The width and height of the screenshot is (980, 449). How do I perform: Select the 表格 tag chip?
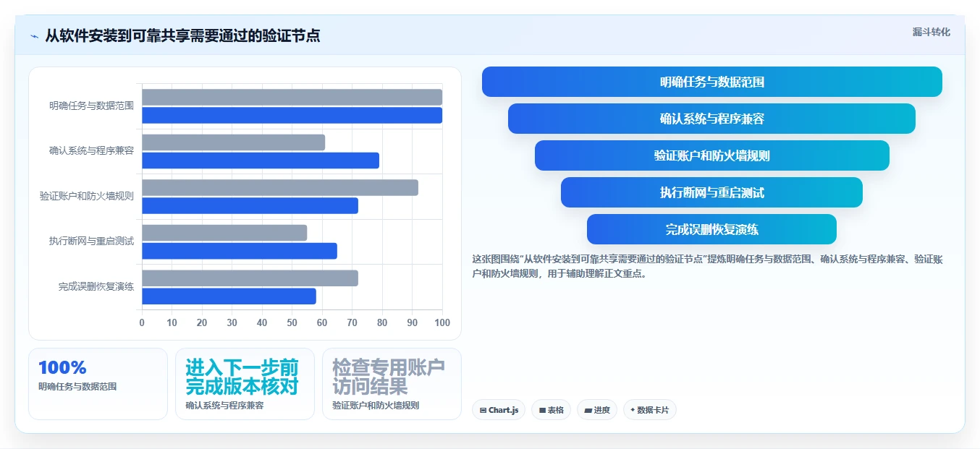551,410
